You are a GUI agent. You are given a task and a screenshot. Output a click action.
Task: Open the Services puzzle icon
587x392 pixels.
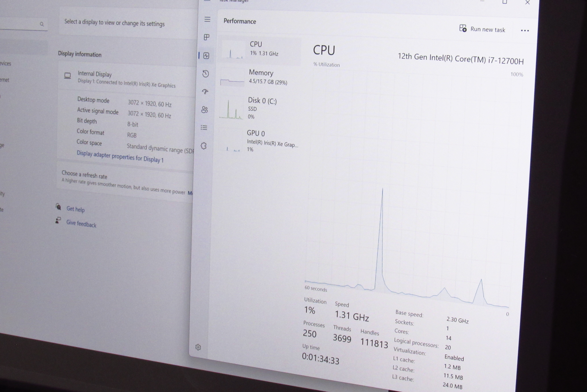(204, 146)
